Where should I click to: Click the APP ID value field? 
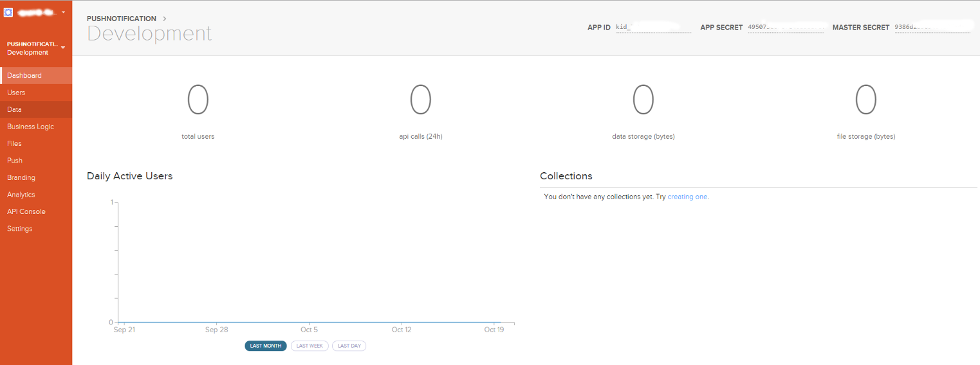pyautogui.click(x=653, y=28)
